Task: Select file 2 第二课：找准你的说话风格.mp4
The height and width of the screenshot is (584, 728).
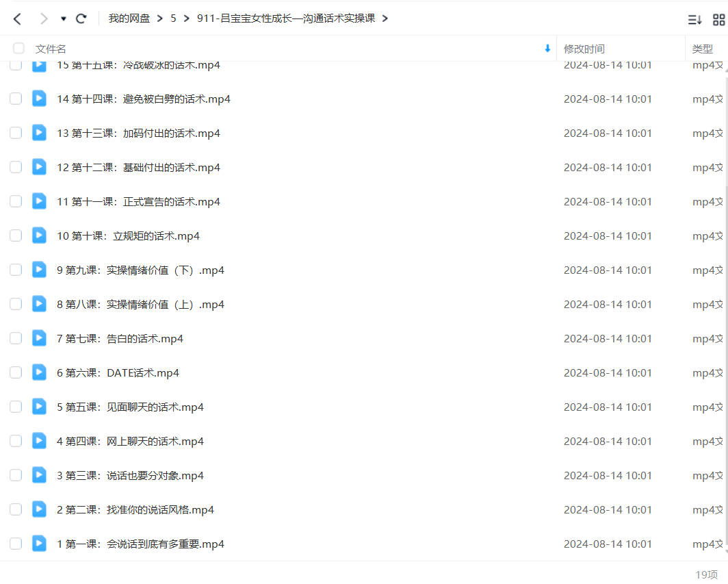Action: 135,509
